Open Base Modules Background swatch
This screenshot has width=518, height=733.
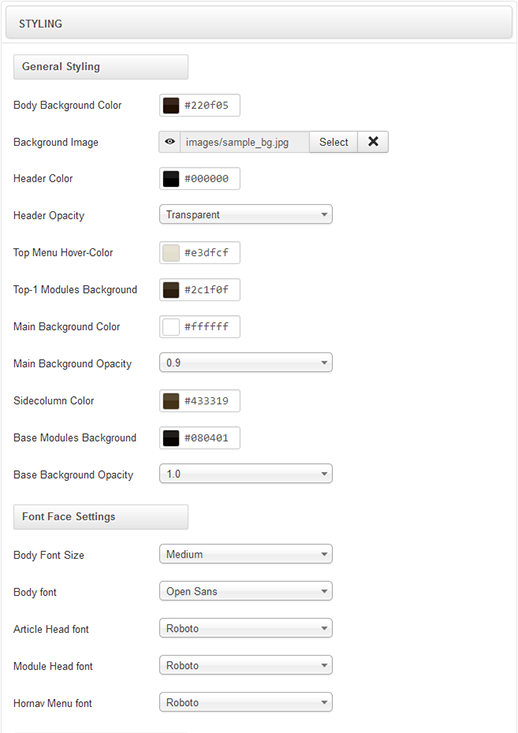pyautogui.click(x=171, y=438)
